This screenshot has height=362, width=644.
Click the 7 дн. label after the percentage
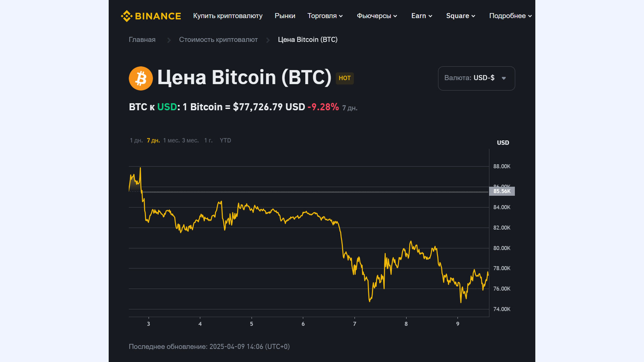click(350, 108)
